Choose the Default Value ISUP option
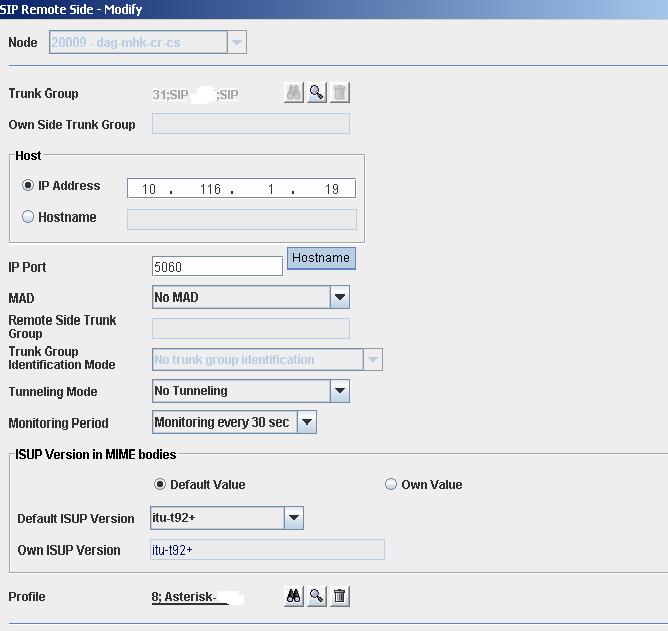Screen dimensions: 668x631 coord(160,485)
